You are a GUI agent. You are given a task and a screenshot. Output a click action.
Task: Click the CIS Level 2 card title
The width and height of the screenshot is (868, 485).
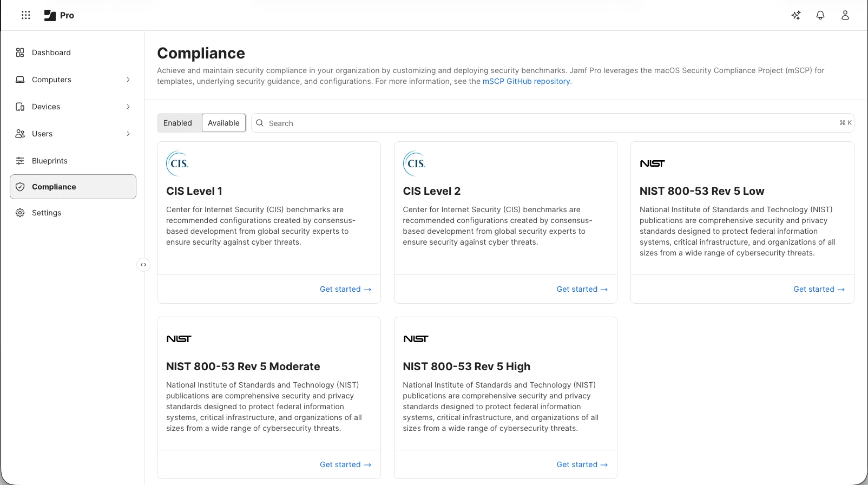(x=432, y=191)
